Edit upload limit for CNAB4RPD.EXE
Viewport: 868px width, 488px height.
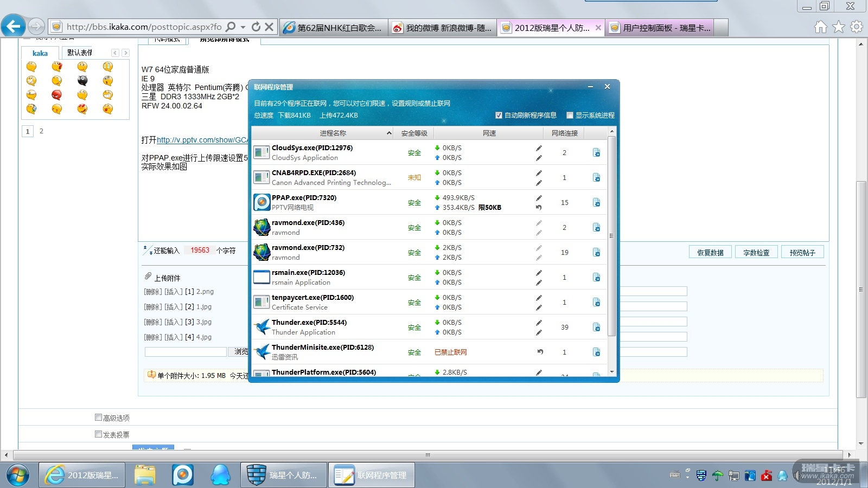click(x=539, y=183)
